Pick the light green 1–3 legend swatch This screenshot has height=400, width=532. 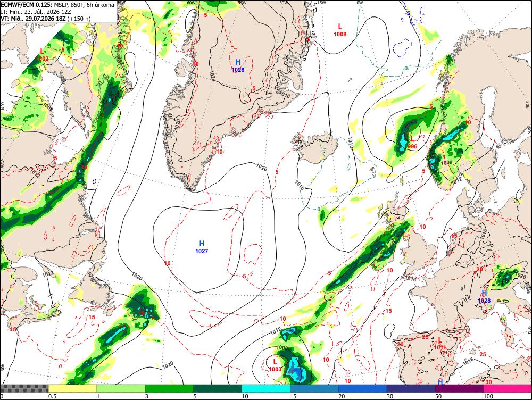[121, 388]
